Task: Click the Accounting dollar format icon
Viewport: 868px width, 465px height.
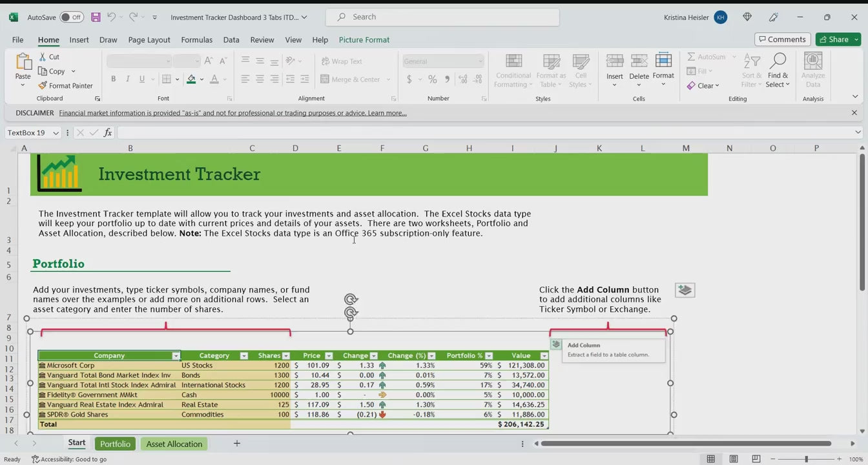Action: pyautogui.click(x=409, y=79)
